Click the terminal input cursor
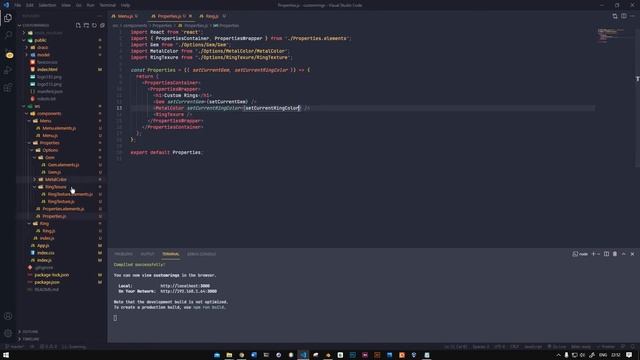The image size is (640, 360). point(115,318)
